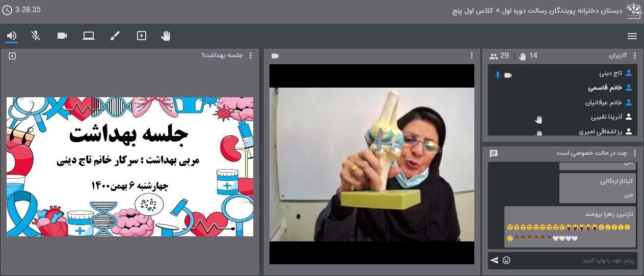Raise hand using the hand icon
Screen dimensions: 644x276
[x=166, y=36]
